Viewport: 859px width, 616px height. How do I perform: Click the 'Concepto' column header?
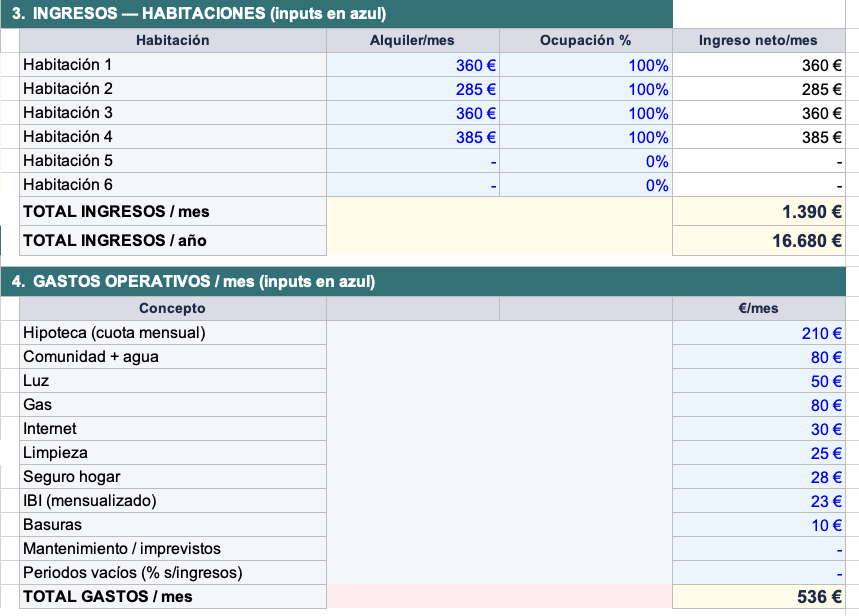(173, 309)
